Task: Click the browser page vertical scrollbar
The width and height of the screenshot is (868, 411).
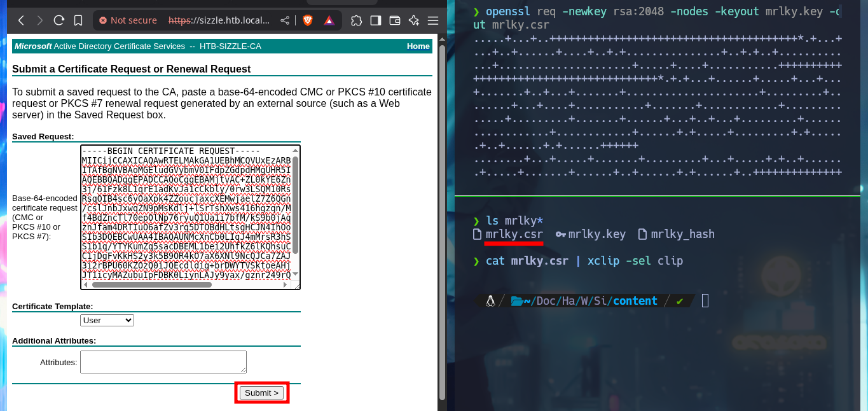Action: click(x=442, y=223)
